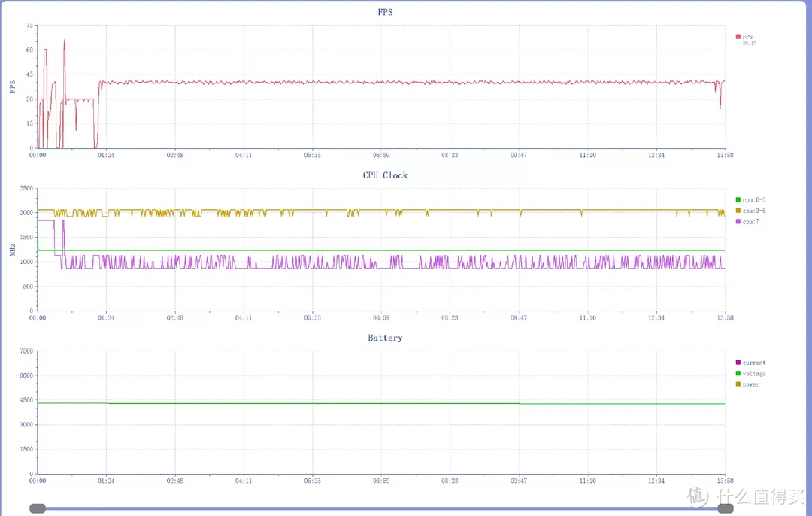This screenshot has height=516, width=812.
Task: Click the 04:11 tick under the CPU Clock chart
Action: click(x=244, y=318)
